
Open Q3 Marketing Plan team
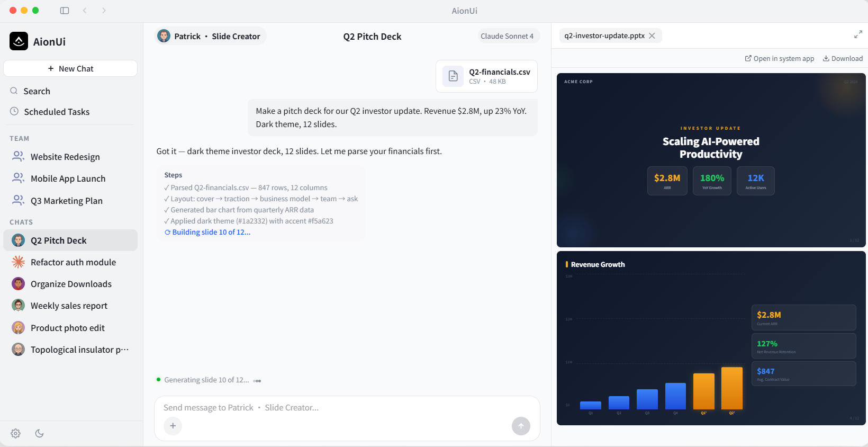tap(70, 201)
